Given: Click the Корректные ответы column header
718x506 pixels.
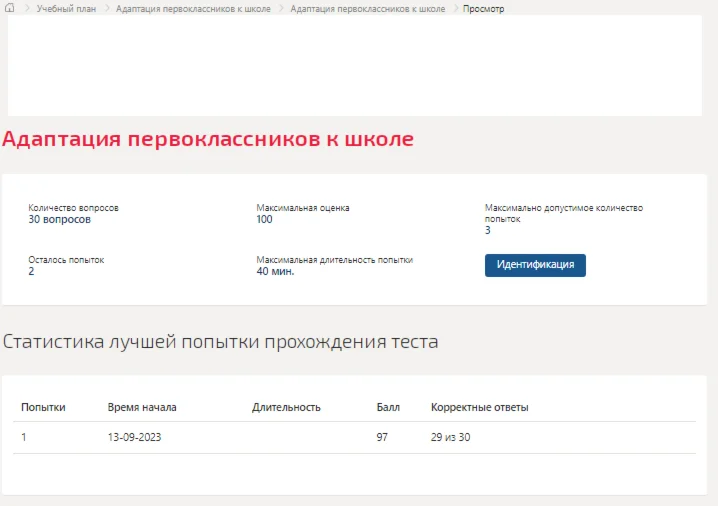Looking at the screenshot, I should pyautogui.click(x=479, y=407).
